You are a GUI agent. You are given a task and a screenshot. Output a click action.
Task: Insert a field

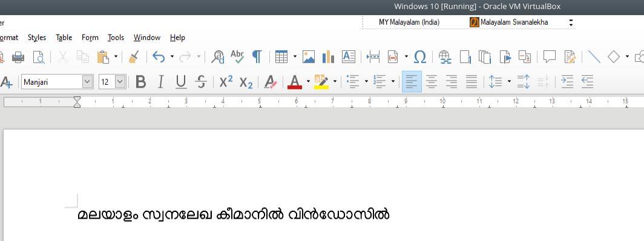pyautogui.click(x=393, y=57)
